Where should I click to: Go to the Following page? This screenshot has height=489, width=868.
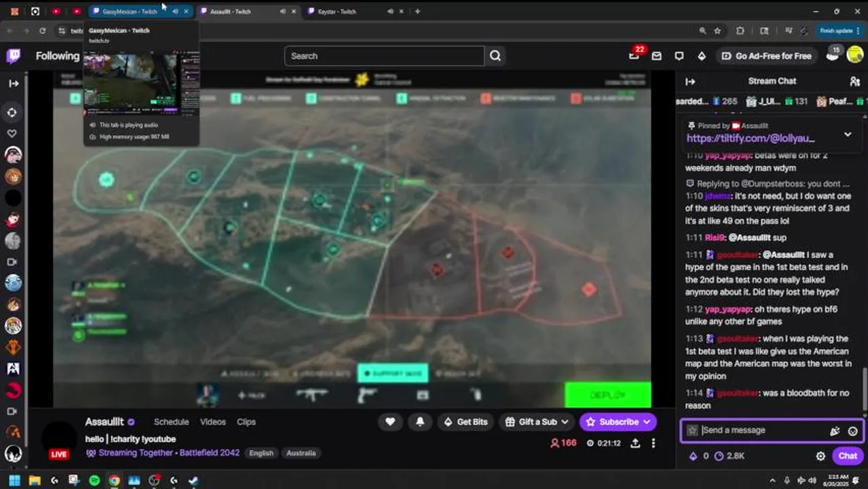(x=58, y=56)
